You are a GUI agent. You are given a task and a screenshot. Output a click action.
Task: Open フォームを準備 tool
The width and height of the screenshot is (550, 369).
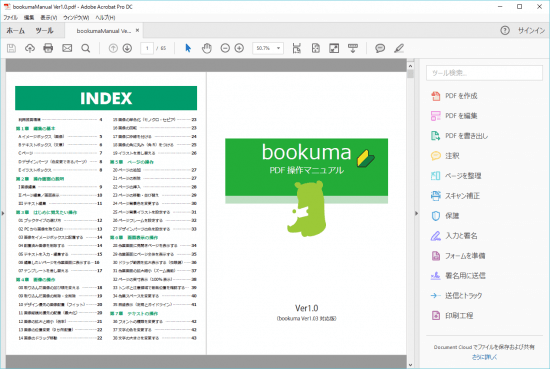(x=458, y=256)
